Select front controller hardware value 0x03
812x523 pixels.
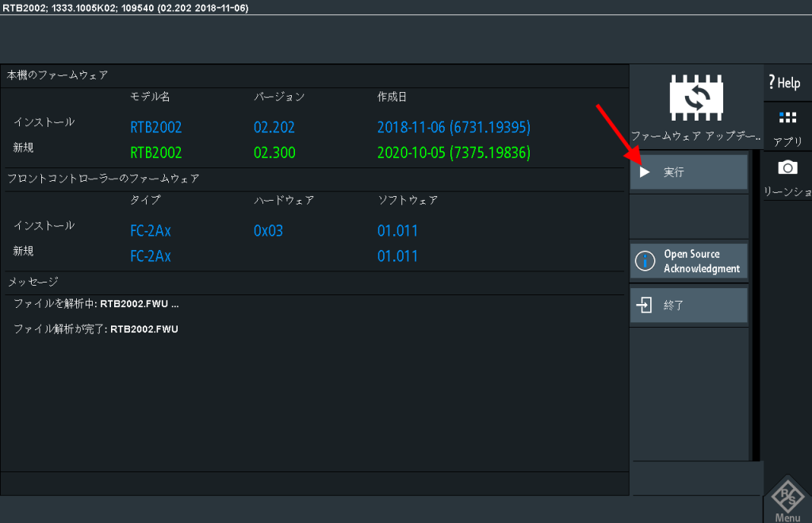click(268, 231)
